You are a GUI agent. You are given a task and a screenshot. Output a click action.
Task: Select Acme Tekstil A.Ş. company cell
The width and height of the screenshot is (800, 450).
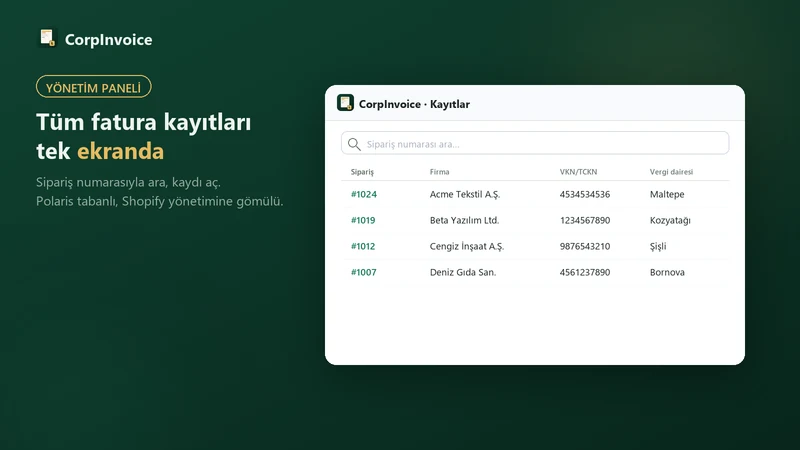(465, 194)
